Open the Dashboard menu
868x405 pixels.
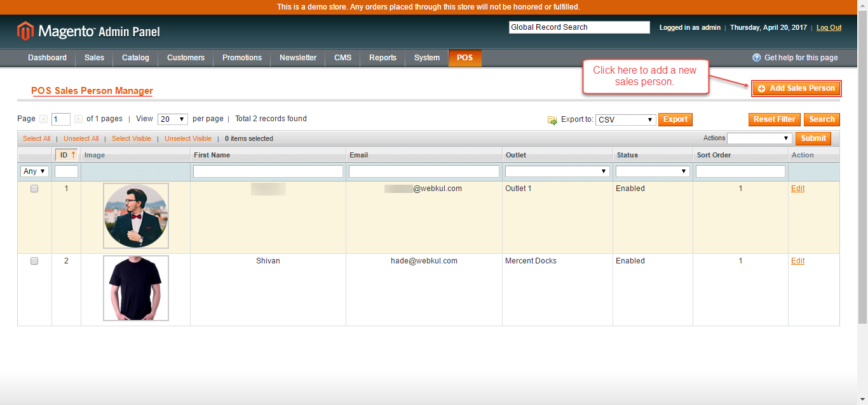pos(47,58)
